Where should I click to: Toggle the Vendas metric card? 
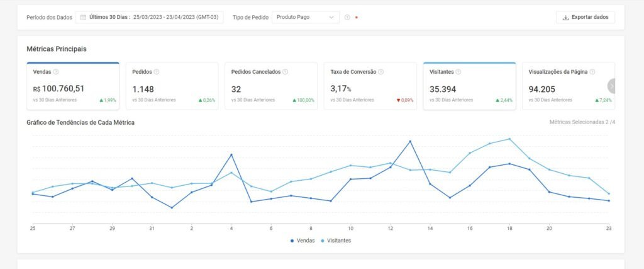tap(73, 87)
